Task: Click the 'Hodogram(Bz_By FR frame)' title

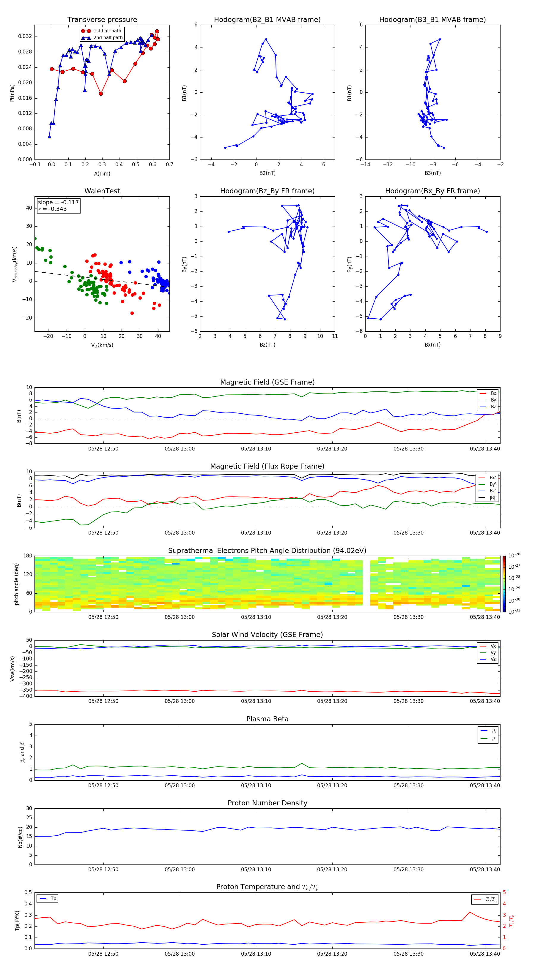Action: coord(267,191)
